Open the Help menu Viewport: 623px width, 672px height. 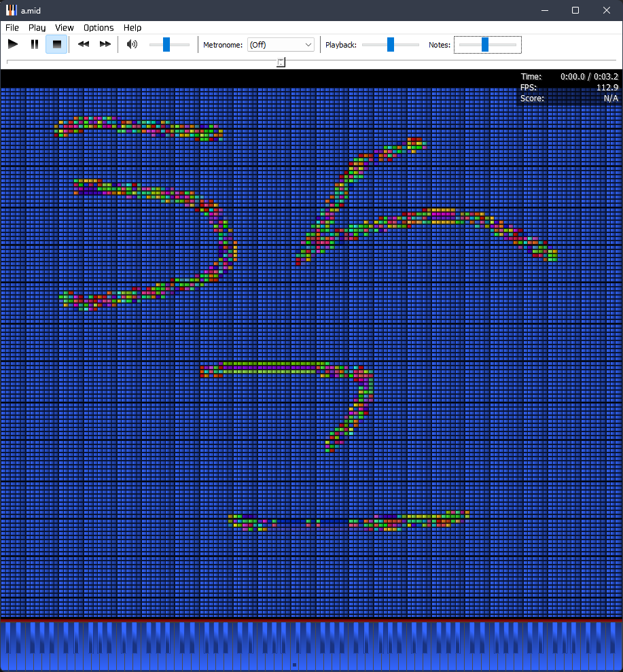[132, 28]
